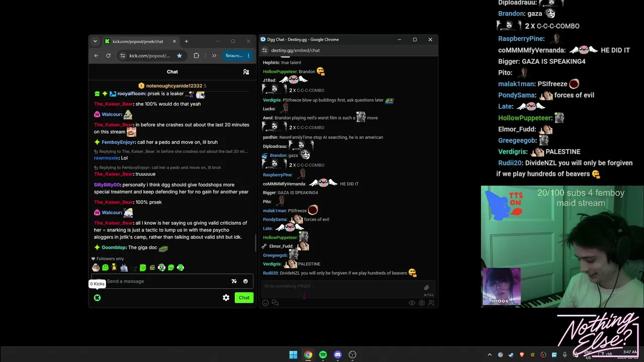
Task: Open the Windows Start menu
Action: [293, 355]
